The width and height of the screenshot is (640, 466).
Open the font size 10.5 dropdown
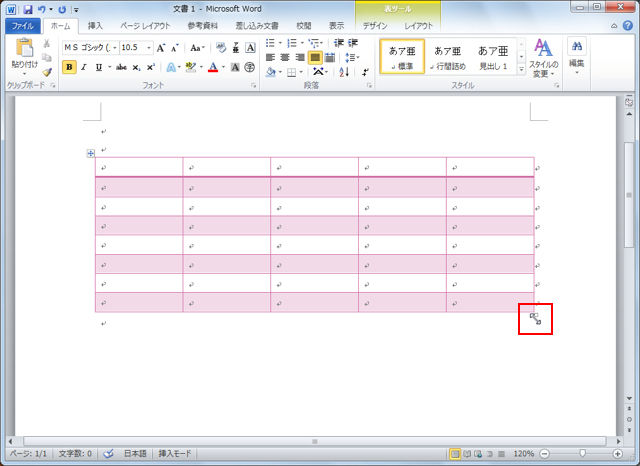coord(149,48)
